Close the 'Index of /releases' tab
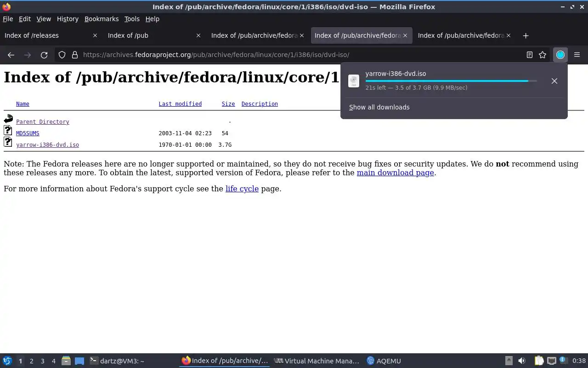Screen dimensions: 588x368 coord(95,35)
